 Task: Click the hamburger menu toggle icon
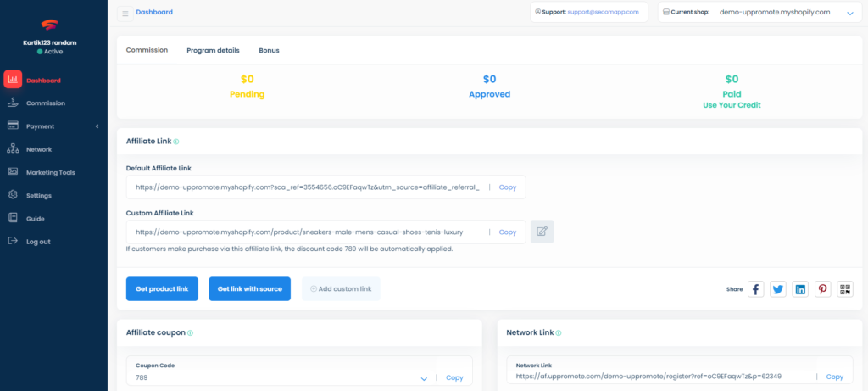[x=125, y=14]
